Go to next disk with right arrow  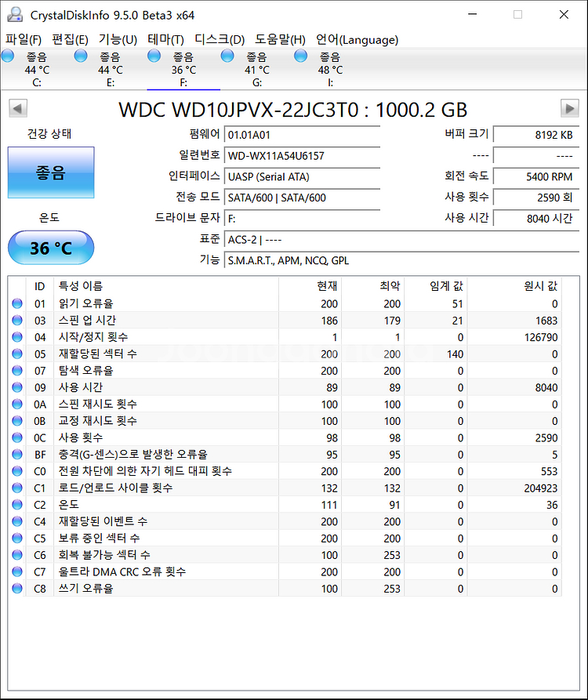(x=570, y=108)
